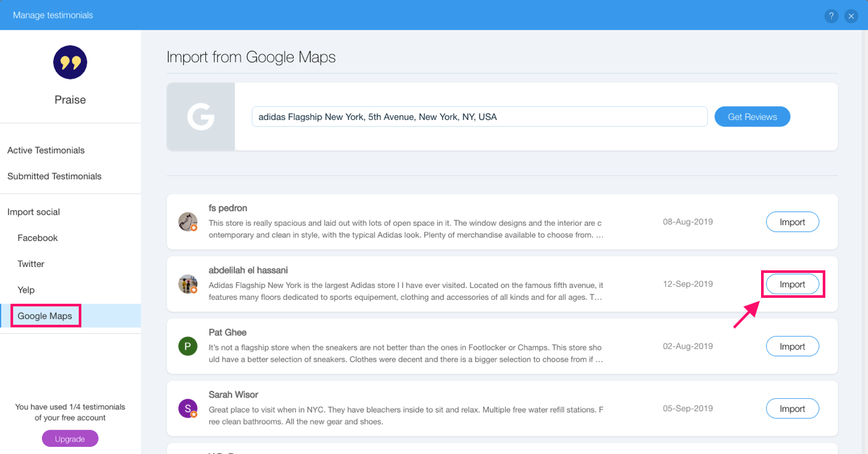Open Submitted Testimonials
This screenshot has height=454, width=868.
(54, 176)
